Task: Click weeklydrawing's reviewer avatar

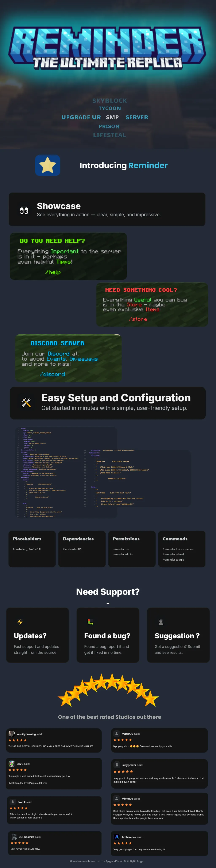Action: point(11,734)
